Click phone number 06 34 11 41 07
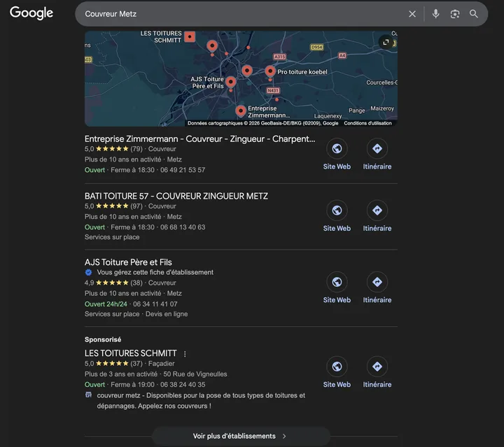This screenshot has height=447, width=504. [155, 304]
